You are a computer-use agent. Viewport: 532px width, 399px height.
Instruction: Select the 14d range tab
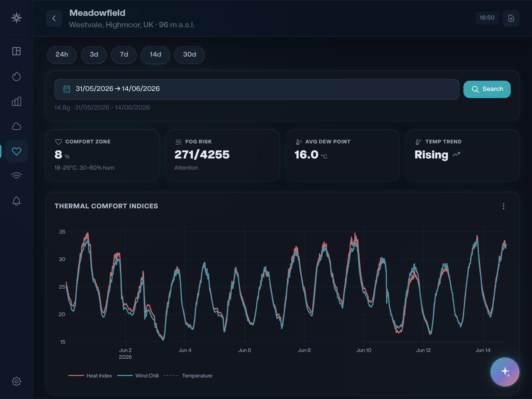pos(155,55)
